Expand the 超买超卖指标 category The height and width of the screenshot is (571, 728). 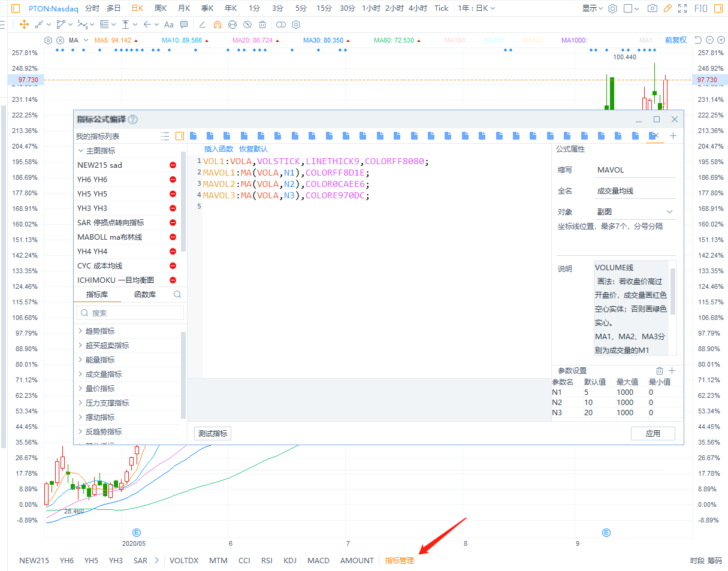[x=80, y=345]
